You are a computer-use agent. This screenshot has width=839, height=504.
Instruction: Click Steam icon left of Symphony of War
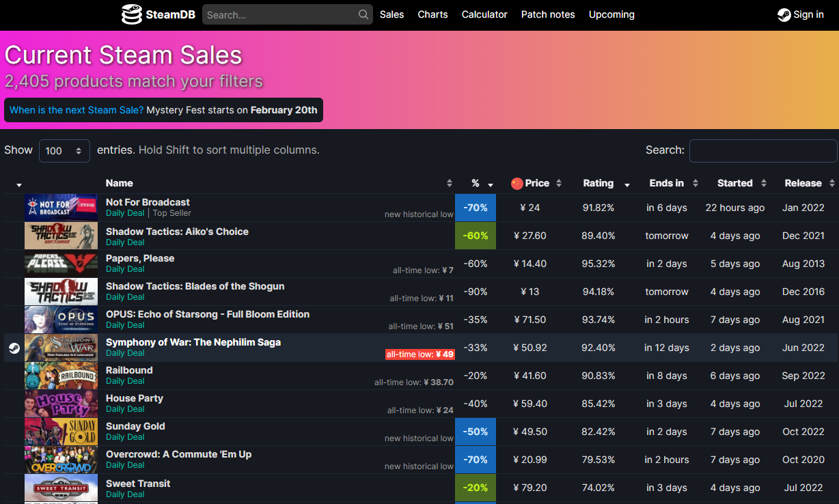[14, 348]
